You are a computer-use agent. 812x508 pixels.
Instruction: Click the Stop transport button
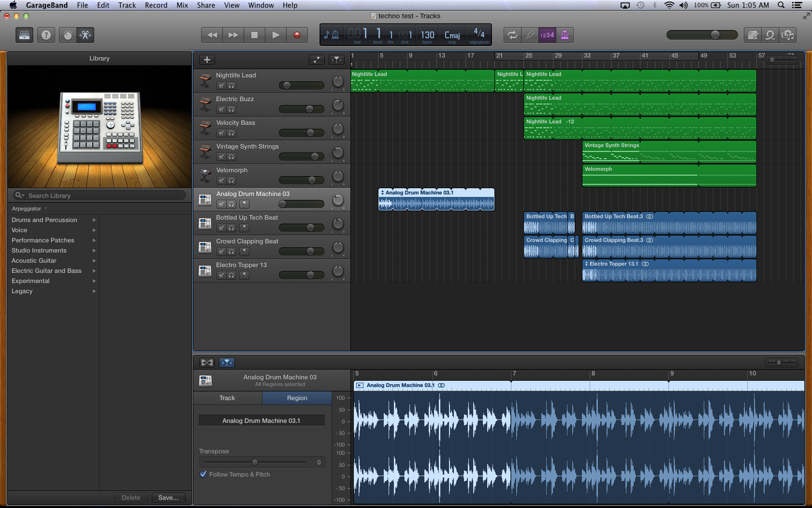(254, 35)
